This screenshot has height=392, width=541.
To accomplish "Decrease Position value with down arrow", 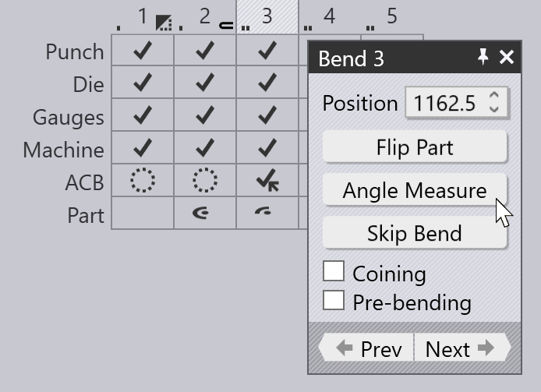I will click(494, 109).
